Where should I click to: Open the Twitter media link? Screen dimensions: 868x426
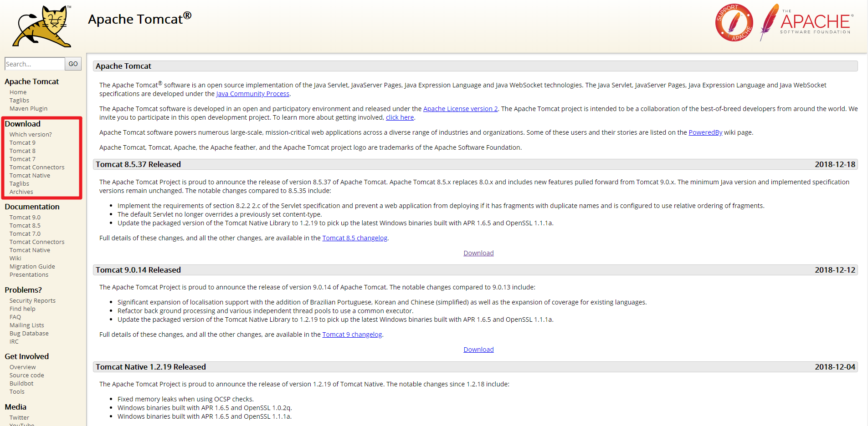tap(19, 417)
